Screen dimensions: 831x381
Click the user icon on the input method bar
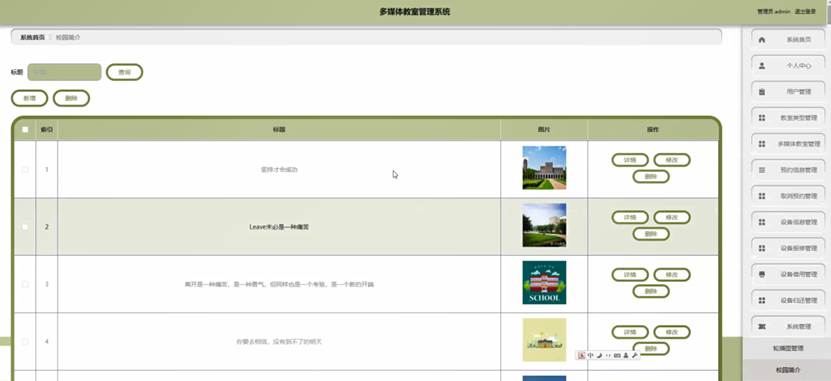click(626, 356)
